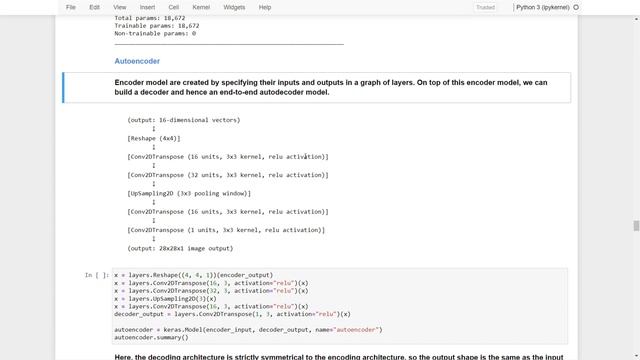Viewport: 640px width, 360px height.
Task: Click the scrollbar up arrow
Action: pos(636,19)
